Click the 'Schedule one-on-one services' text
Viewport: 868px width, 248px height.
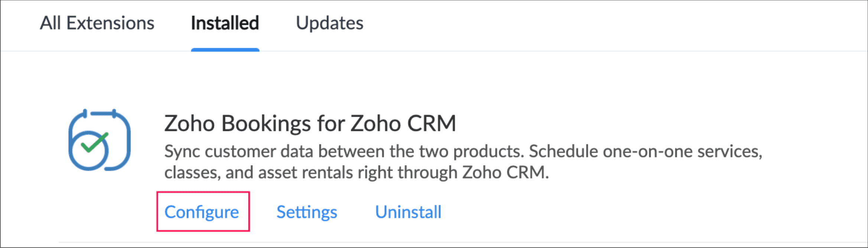click(645, 151)
